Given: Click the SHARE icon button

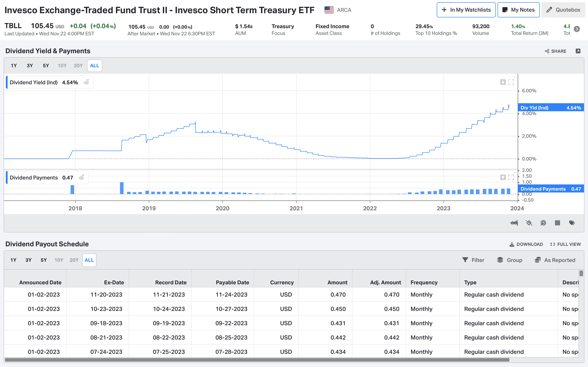Looking at the screenshot, I should pyautogui.click(x=555, y=51).
